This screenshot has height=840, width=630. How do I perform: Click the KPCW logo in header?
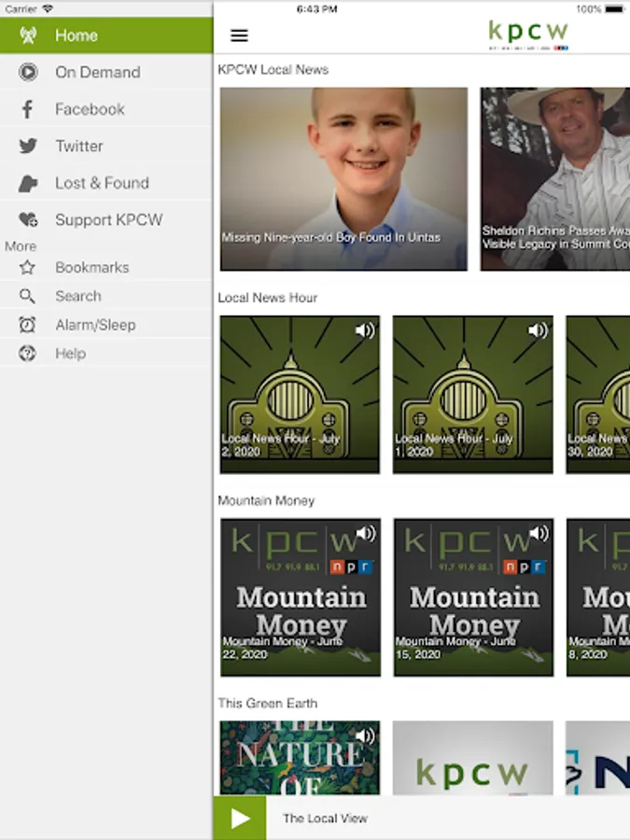[x=528, y=35]
